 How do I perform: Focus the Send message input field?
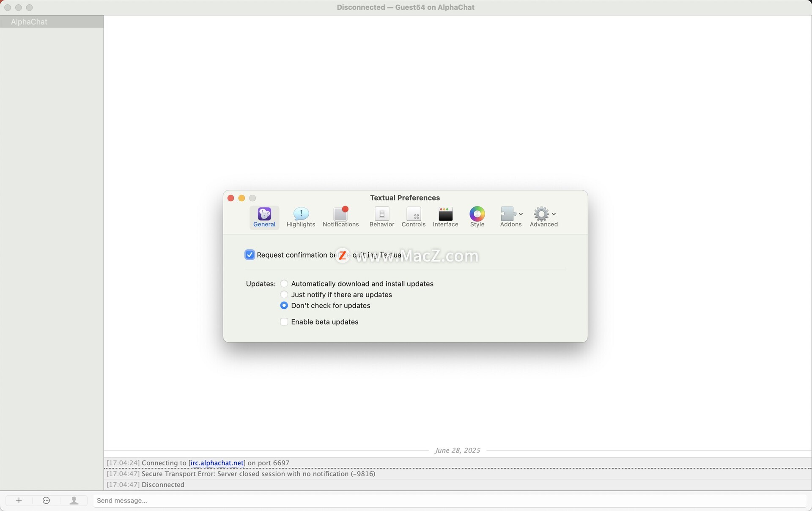(x=450, y=500)
